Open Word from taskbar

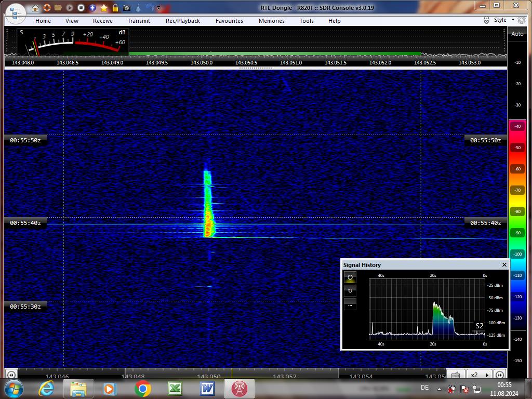tap(207, 389)
